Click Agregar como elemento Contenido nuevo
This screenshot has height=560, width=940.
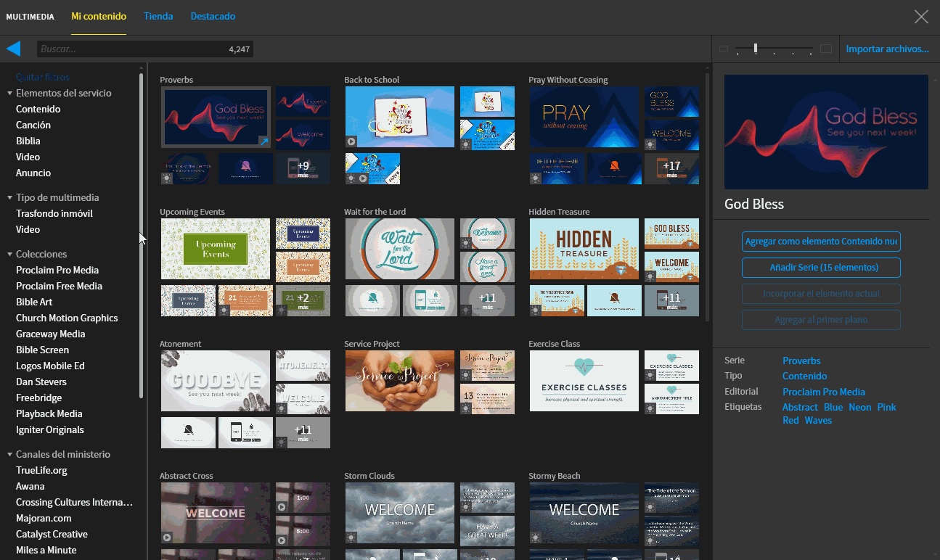[x=821, y=242]
